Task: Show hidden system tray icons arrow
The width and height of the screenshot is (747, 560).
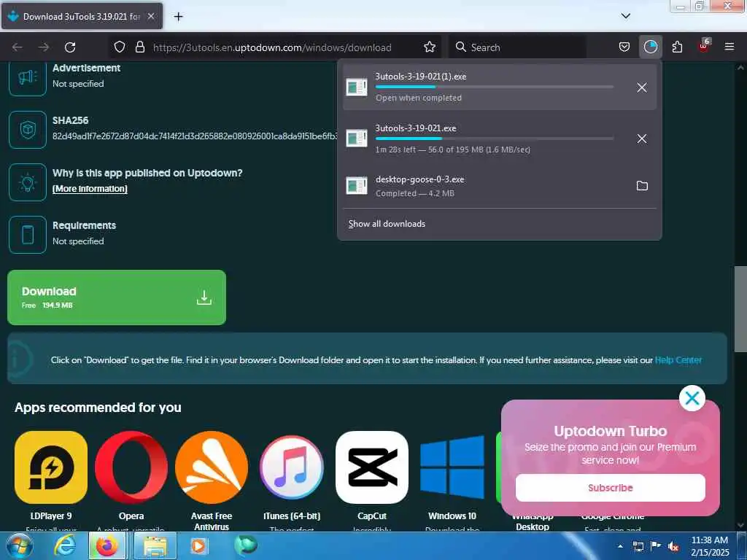Action: [620, 546]
